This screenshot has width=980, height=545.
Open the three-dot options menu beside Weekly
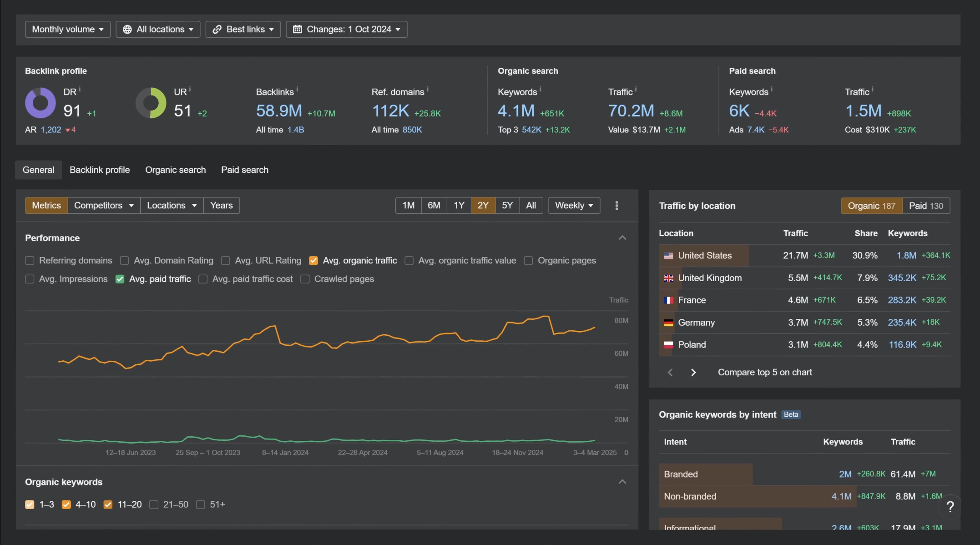[616, 206]
